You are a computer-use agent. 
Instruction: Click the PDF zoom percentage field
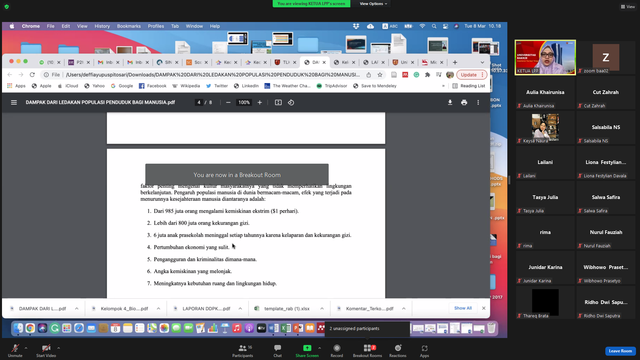point(244,102)
